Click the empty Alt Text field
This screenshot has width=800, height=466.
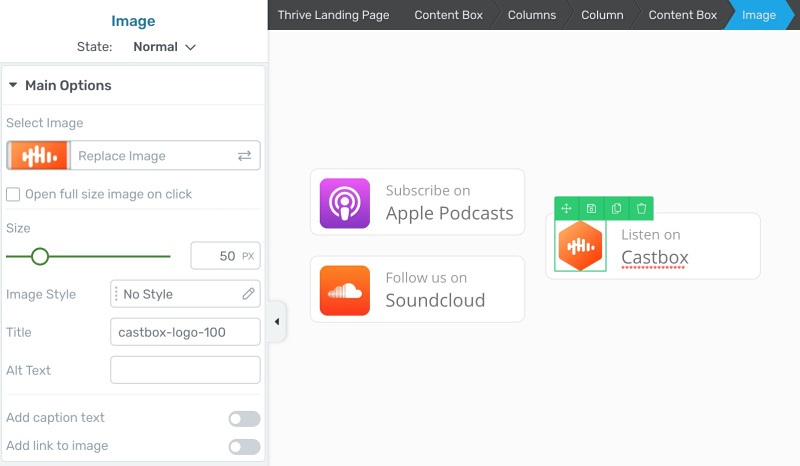tap(185, 370)
